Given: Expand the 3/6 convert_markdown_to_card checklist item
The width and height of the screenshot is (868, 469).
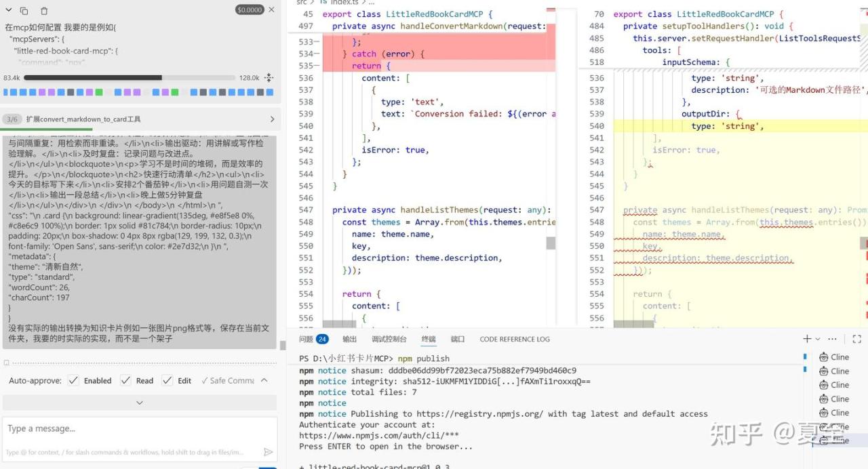Looking at the screenshot, I should tap(273, 119).
